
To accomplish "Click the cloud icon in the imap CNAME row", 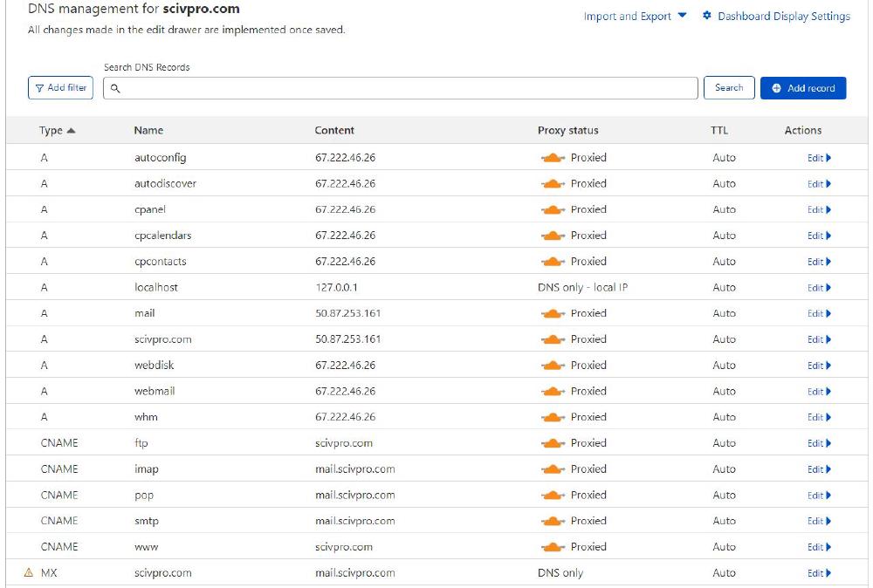I will (553, 469).
